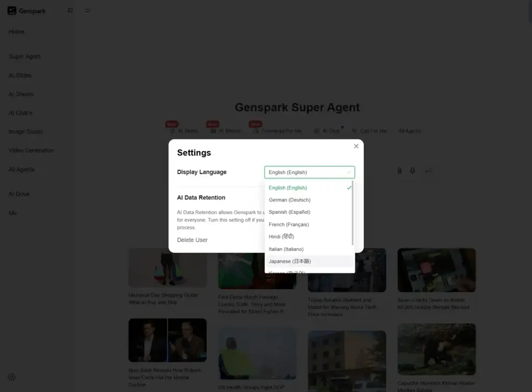Collapse sidebar with the panel icon
The image size is (532, 392).
70,10
